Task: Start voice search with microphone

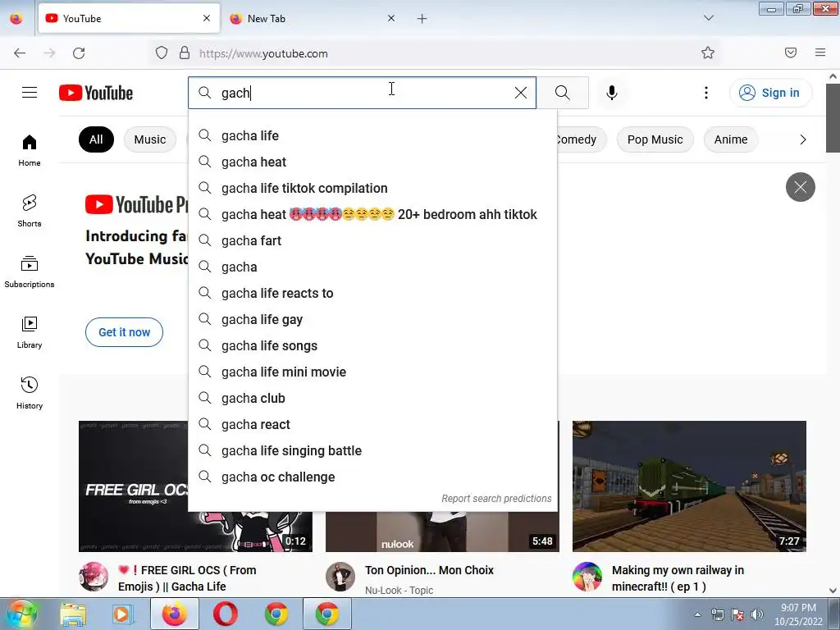Action: pyautogui.click(x=612, y=93)
